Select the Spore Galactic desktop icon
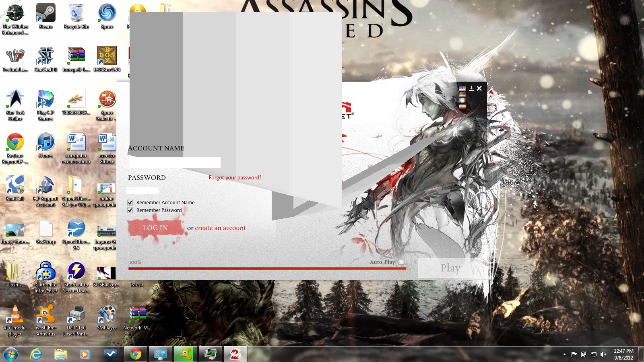This screenshot has width=644, height=362. (x=107, y=105)
